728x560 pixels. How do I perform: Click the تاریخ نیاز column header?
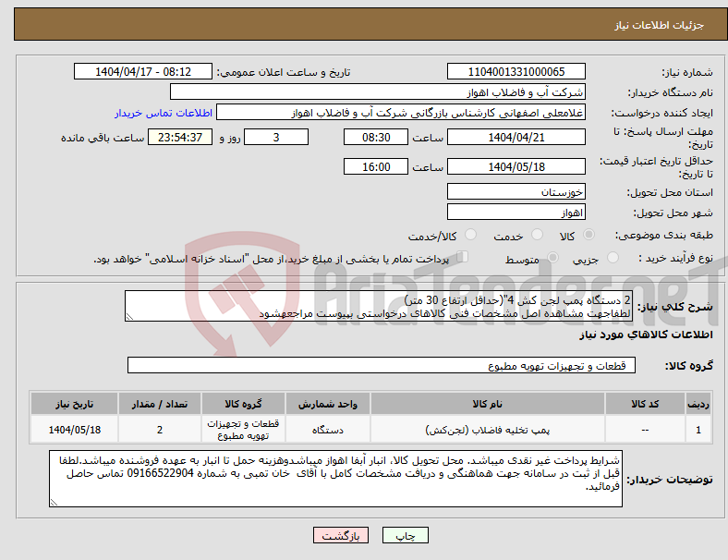74,404
